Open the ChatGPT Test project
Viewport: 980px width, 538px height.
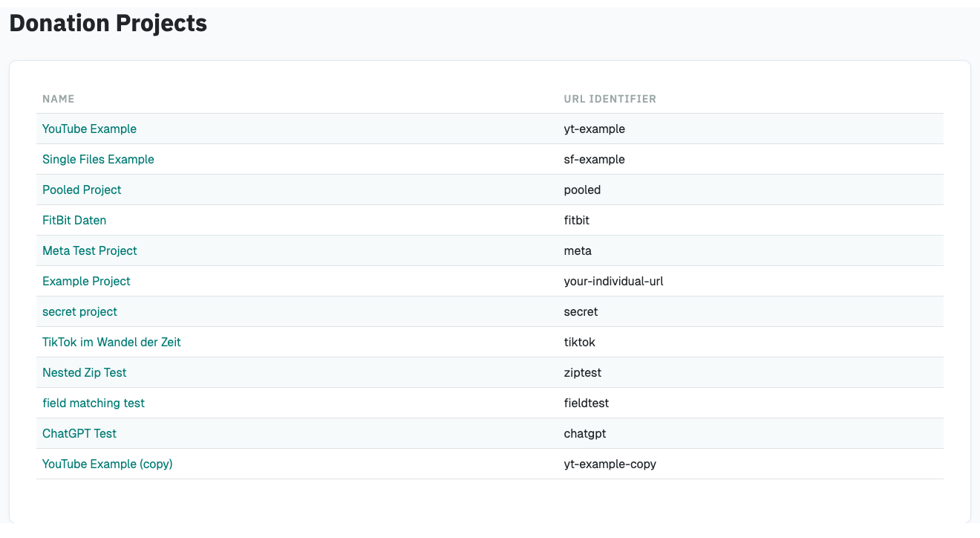click(79, 433)
